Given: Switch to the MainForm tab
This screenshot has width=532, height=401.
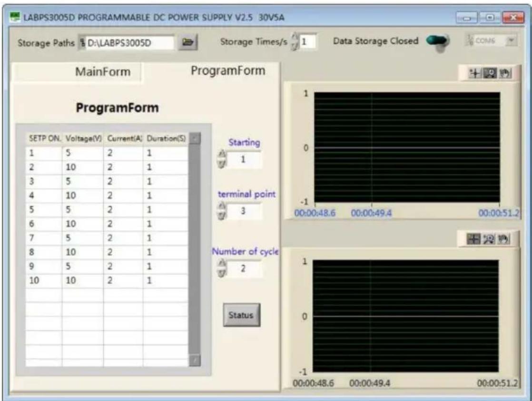Looking at the screenshot, I should coord(77,71).
